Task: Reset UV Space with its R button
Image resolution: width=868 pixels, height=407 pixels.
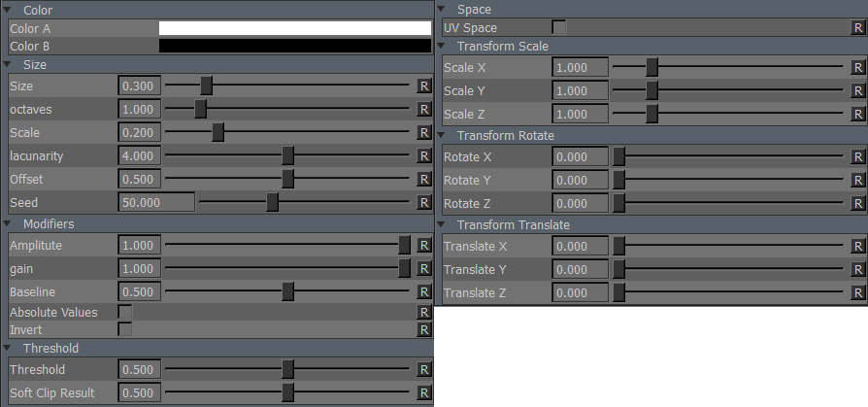Action: pyautogui.click(x=858, y=27)
